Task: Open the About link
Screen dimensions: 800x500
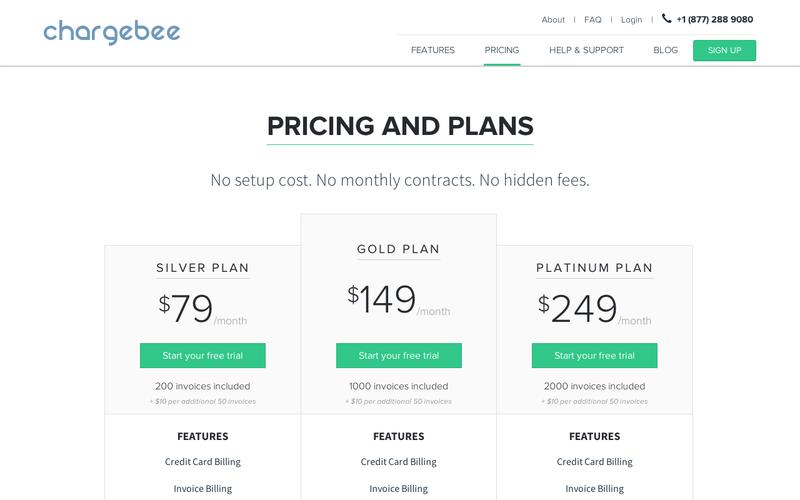Action: point(553,20)
